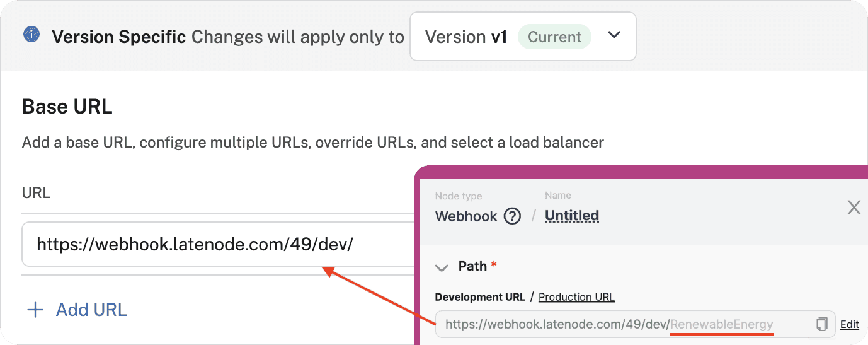Screen dimensions: 868x345
Task: Open the Version v1 selector
Action: pos(466,37)
